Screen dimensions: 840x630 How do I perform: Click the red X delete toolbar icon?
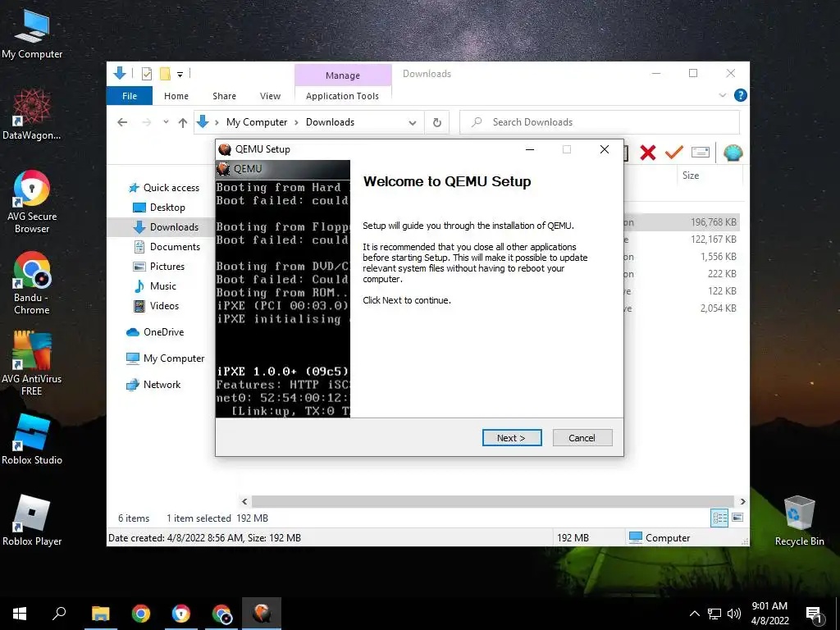pyautogui.click(x=648, y=153)
